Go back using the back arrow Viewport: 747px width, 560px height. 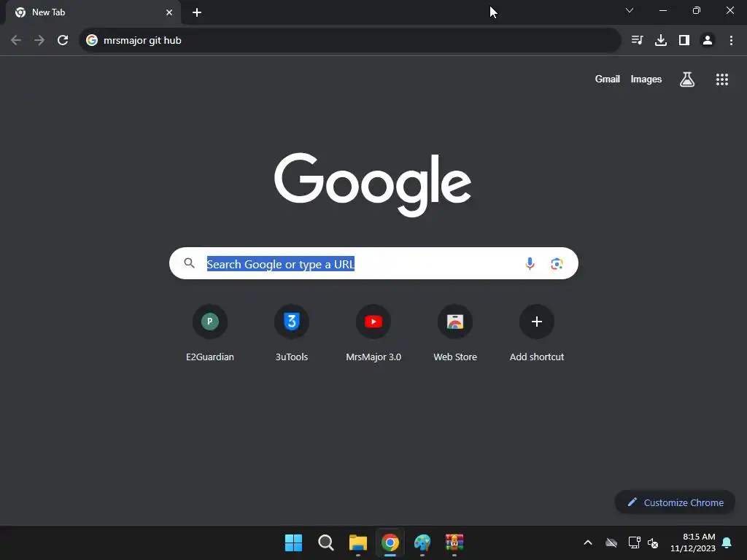coord(16,41)
